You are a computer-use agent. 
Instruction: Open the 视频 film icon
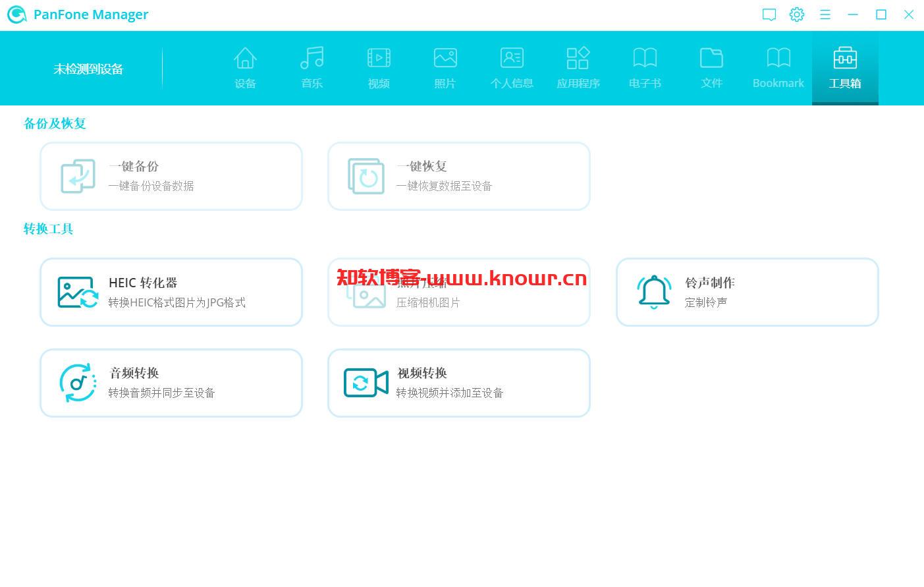379,58
